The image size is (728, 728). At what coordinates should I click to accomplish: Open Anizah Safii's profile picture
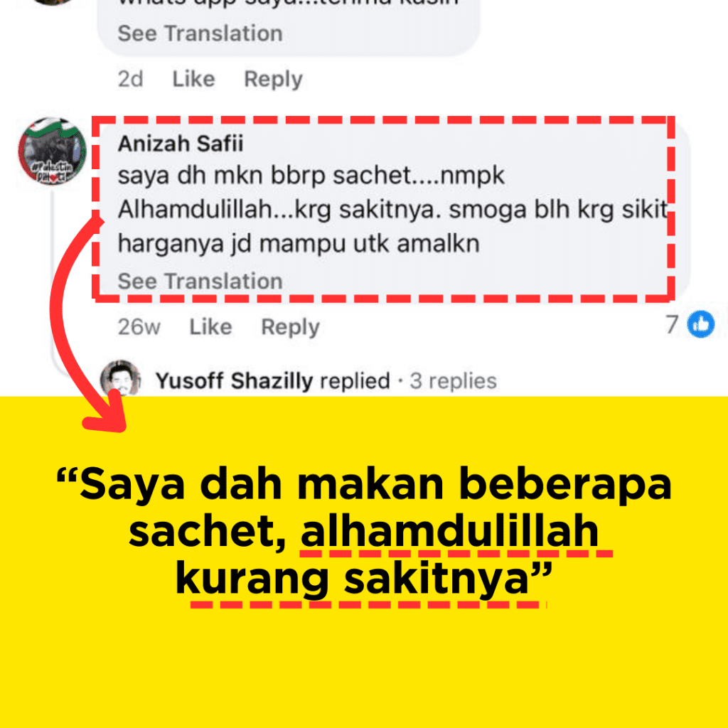52,151
